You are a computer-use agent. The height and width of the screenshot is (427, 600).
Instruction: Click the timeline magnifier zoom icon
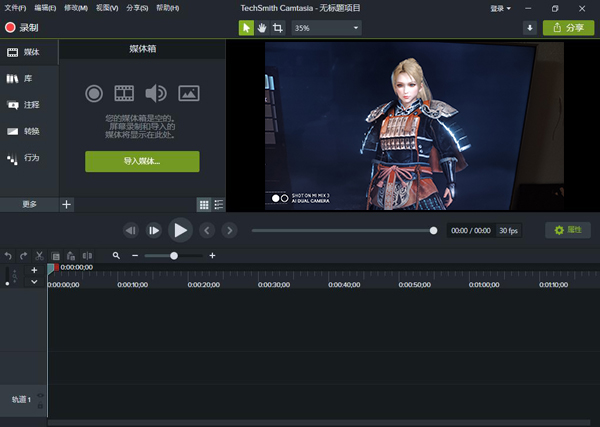point(116,256)
